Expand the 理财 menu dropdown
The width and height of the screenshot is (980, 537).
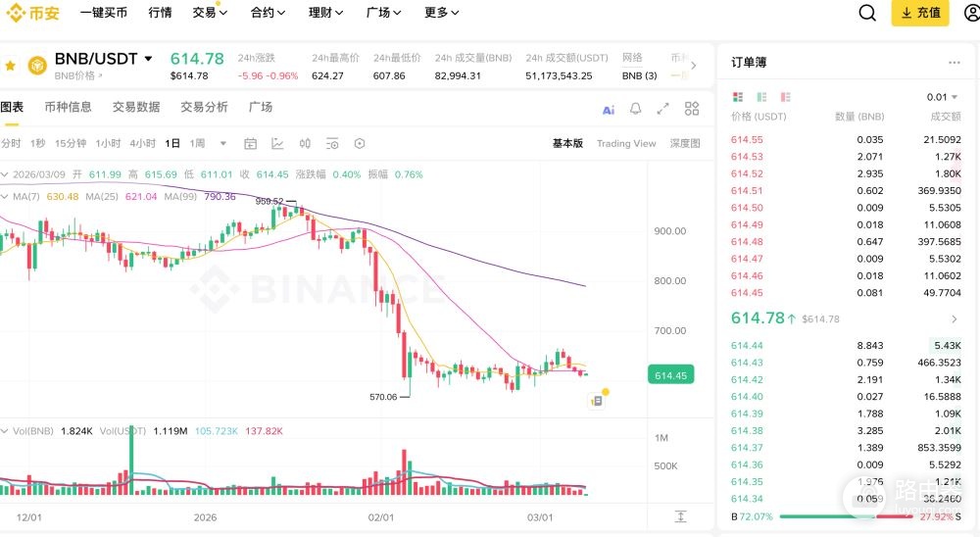[x=325, y=13]
